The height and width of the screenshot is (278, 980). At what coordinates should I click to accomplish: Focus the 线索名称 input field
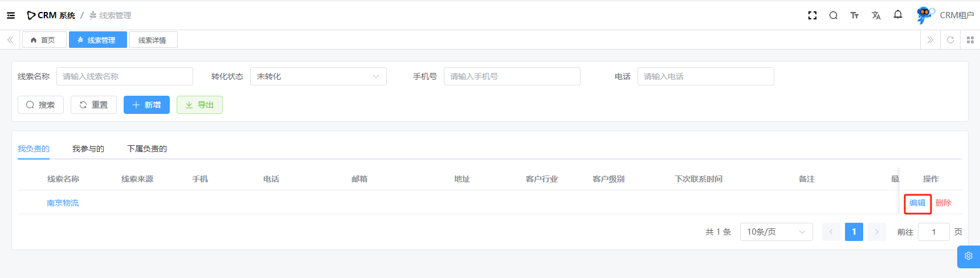(x=125, y=76)
